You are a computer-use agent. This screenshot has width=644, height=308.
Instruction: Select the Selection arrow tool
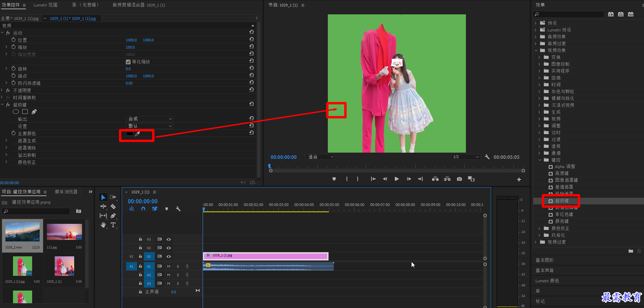click(103, 197)
